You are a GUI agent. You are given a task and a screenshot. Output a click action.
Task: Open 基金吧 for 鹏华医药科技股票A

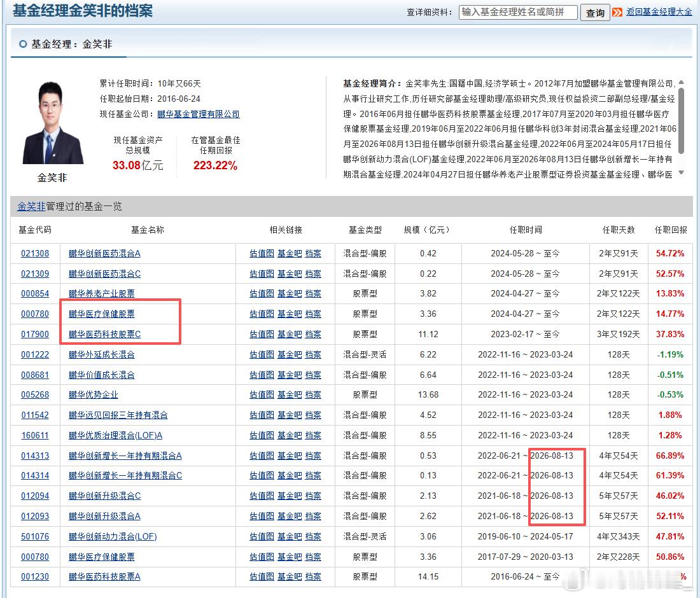pyautogui.click(x=290, y=576)
